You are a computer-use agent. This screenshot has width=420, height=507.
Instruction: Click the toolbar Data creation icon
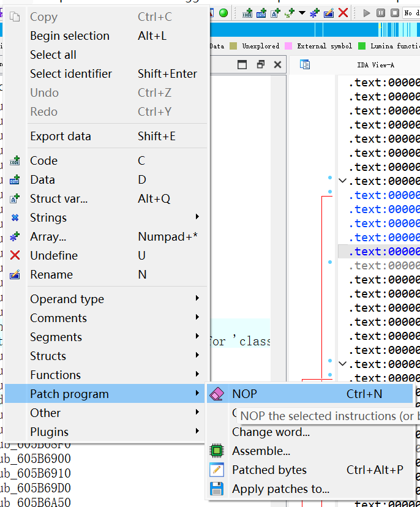pos(261,13)
